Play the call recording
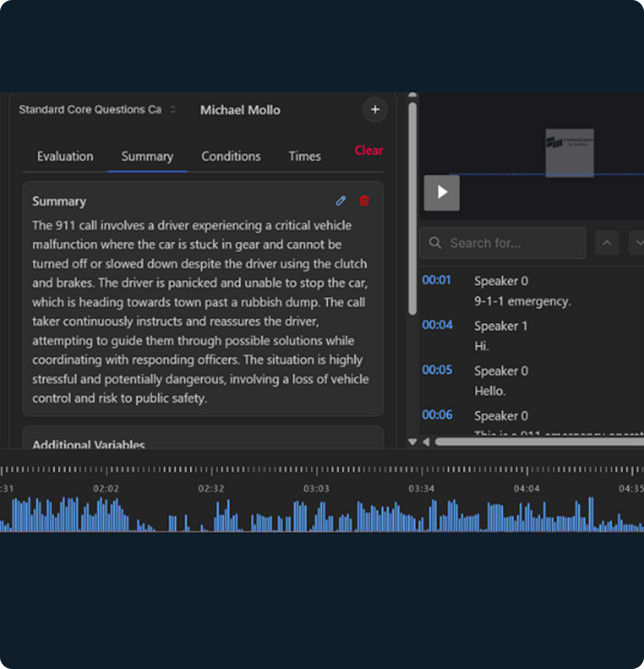 click(x=441, y=193)
